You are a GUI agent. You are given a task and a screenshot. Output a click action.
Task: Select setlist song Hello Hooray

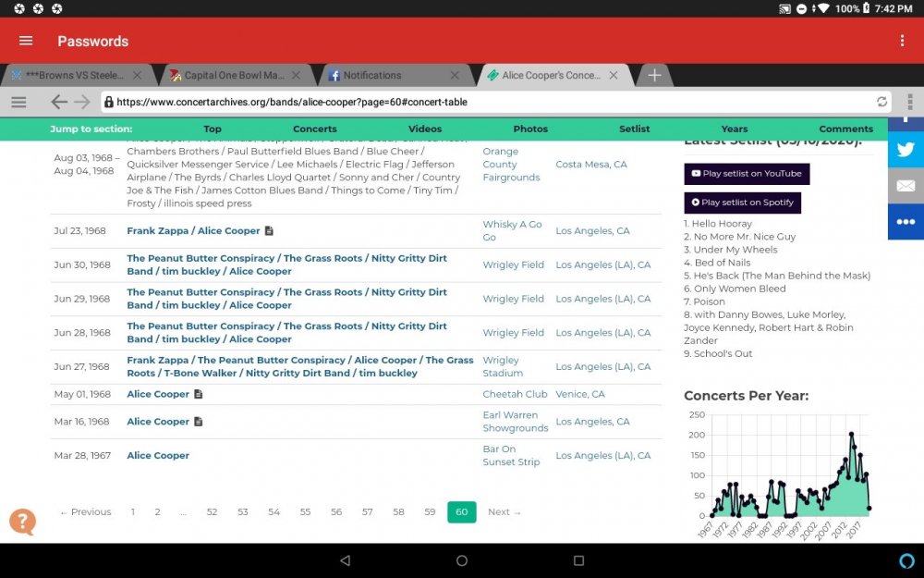tap(718, 224)
